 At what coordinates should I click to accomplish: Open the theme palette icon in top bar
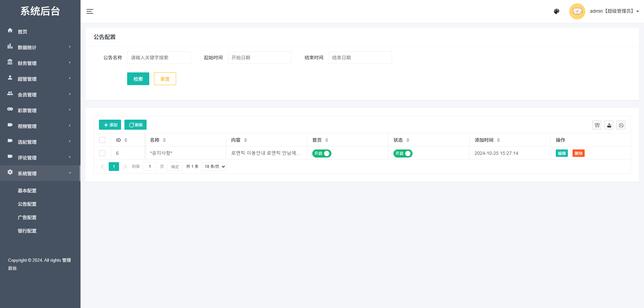click(x=556, y=11)
